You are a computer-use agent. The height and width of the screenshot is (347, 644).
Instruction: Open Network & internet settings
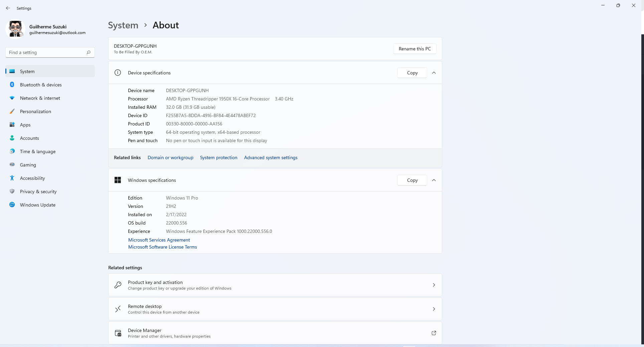coord(40,98)
